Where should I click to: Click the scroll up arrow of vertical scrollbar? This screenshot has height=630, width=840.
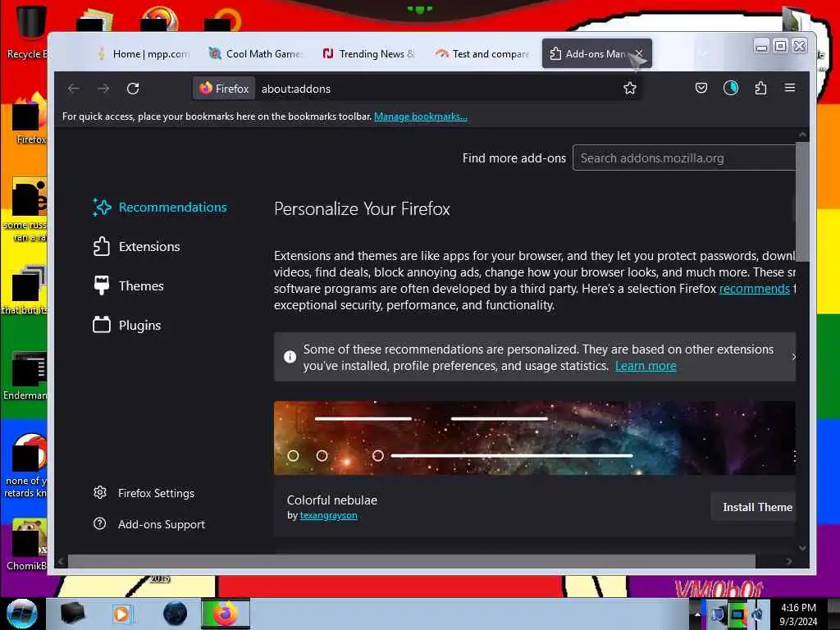pos(802,135)
